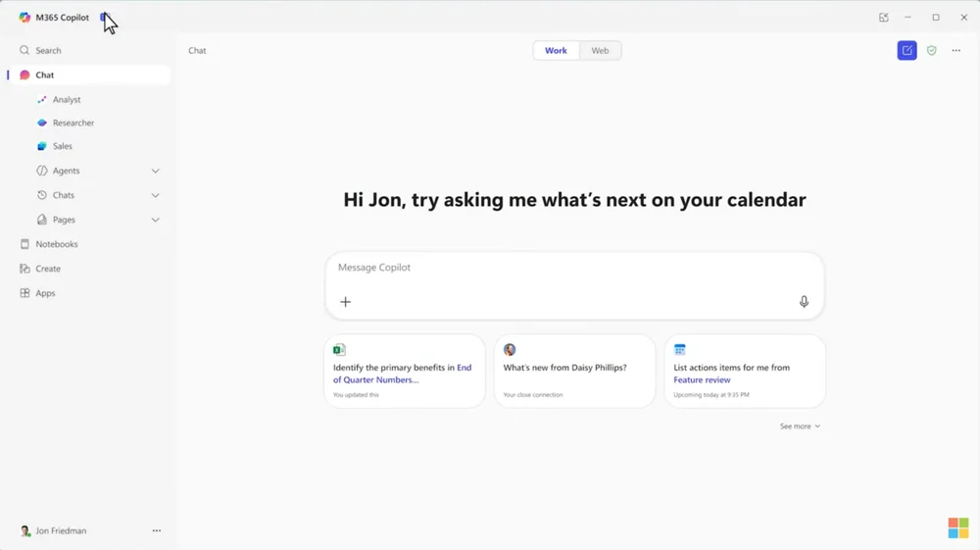Open the Sales agent
Image resolution: width=980 pixels, height=550 pixels.
(x=63, y=146)
